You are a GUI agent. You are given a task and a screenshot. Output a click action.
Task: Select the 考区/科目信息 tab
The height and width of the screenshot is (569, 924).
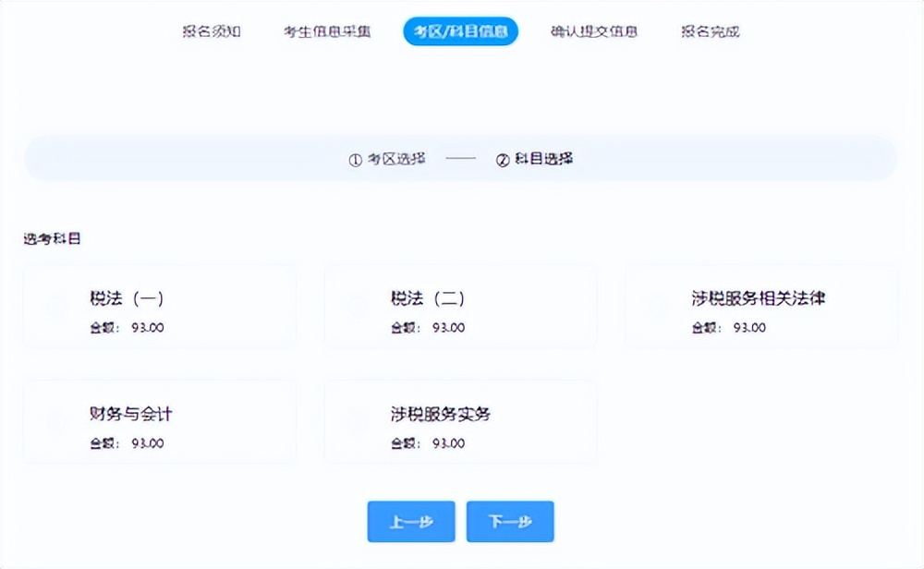click(460, 30)
